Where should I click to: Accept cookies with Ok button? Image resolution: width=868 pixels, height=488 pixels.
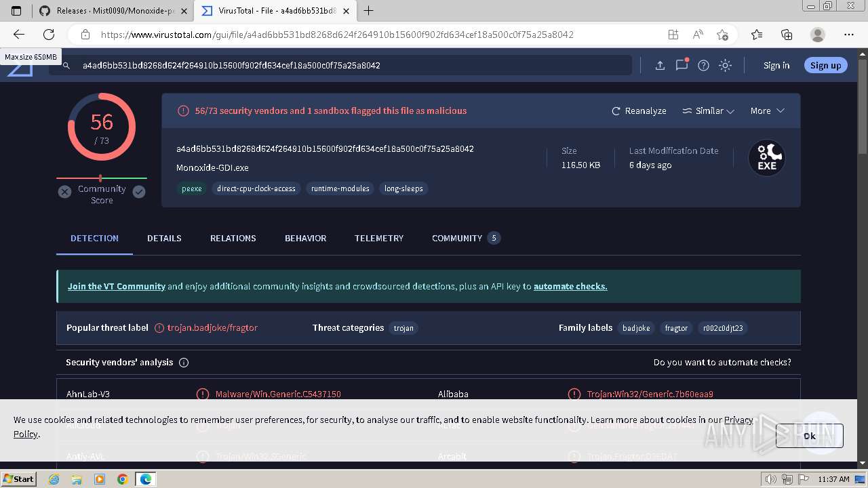810,436
